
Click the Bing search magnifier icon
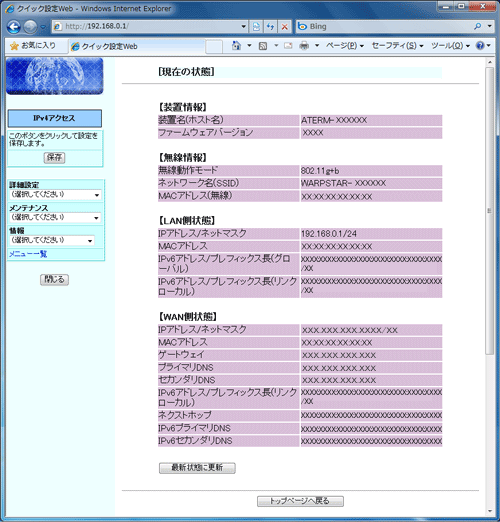477,26
